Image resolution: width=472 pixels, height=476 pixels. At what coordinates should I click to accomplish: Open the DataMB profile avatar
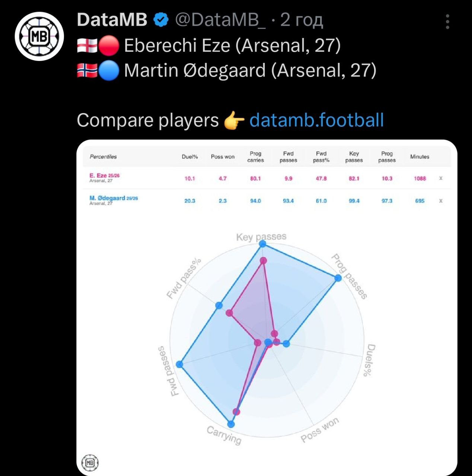click(39, 36)
